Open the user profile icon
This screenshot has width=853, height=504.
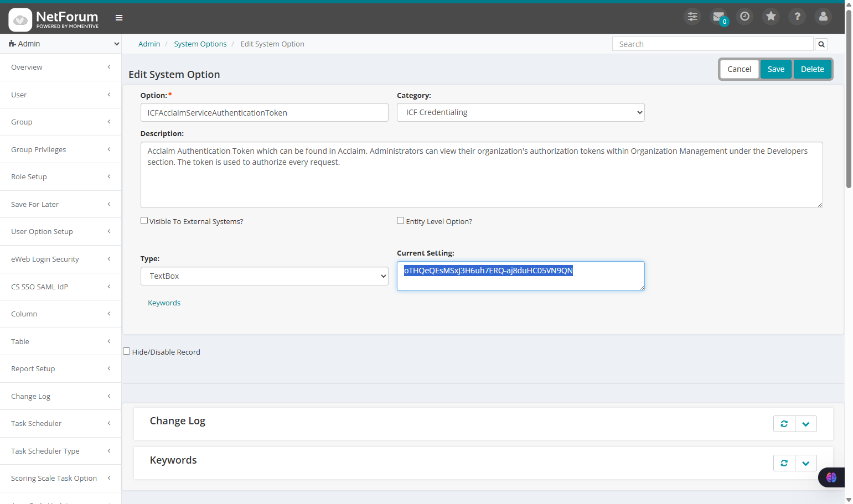point(824,17)
